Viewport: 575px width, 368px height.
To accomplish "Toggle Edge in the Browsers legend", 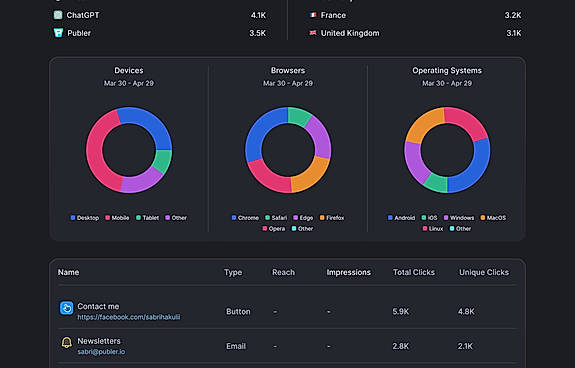I will point(303,218).
